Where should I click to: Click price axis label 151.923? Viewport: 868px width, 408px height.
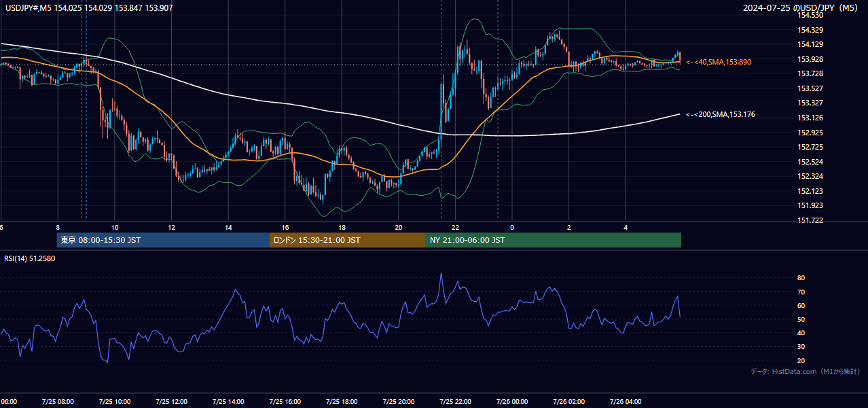pyautogui.click(x=810, y=205)
